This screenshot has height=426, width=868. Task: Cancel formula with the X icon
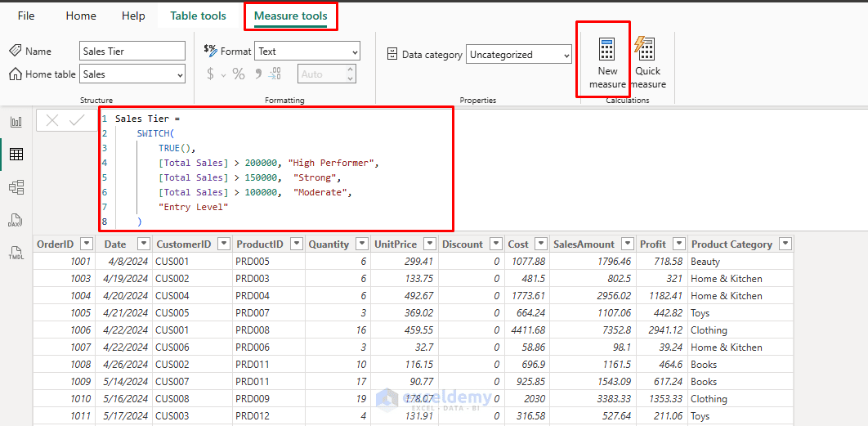point(52,120)
